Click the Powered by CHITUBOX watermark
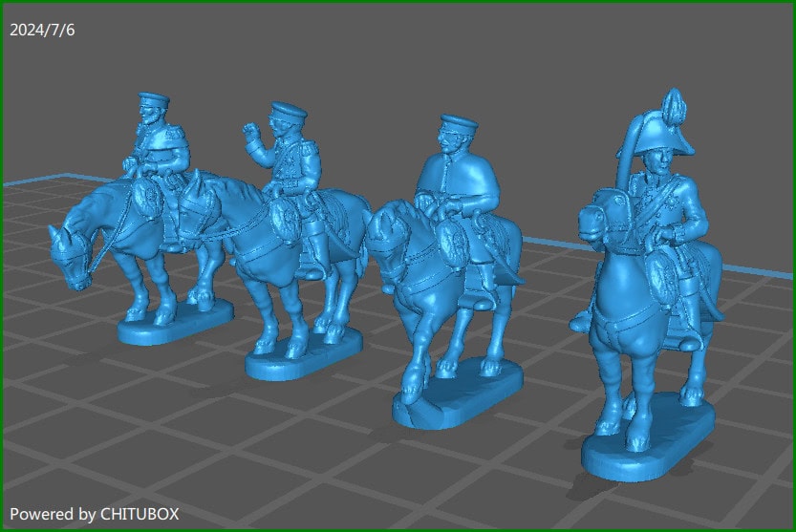Image resolution: width=796 pixels, height=532 pixels. [x=94, y=513]
